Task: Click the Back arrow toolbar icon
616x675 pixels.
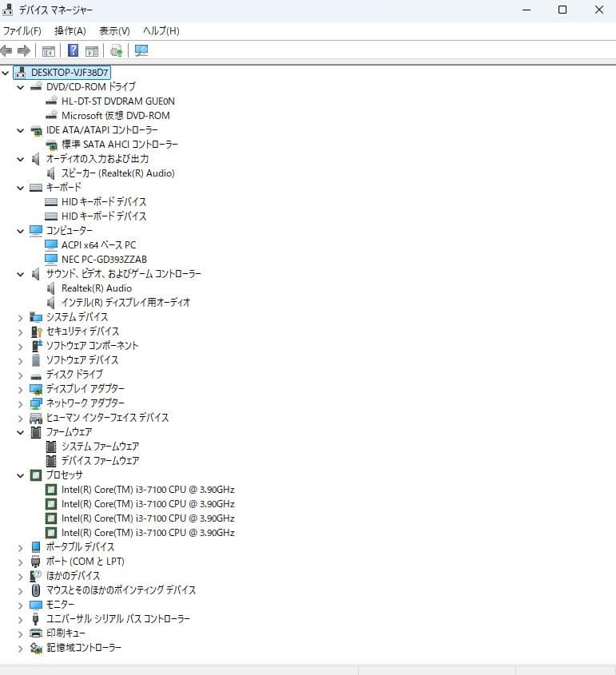Action: coord(6,51)
